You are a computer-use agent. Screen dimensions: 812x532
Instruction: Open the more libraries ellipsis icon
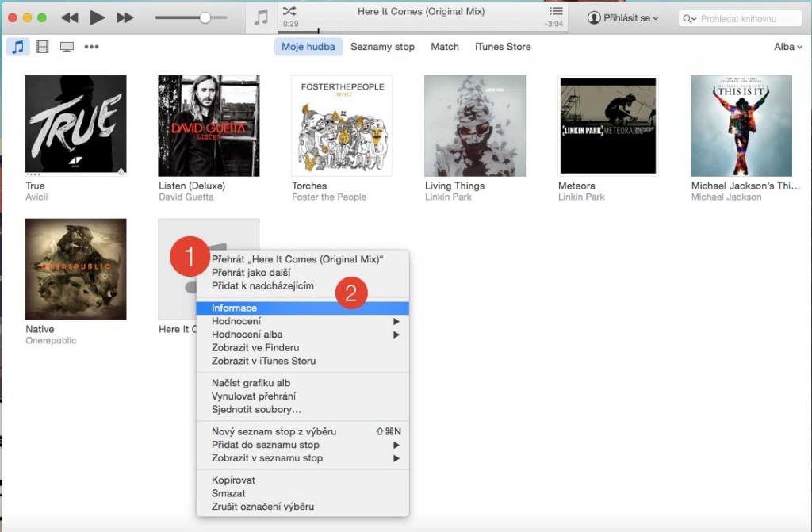pos(92,47)
